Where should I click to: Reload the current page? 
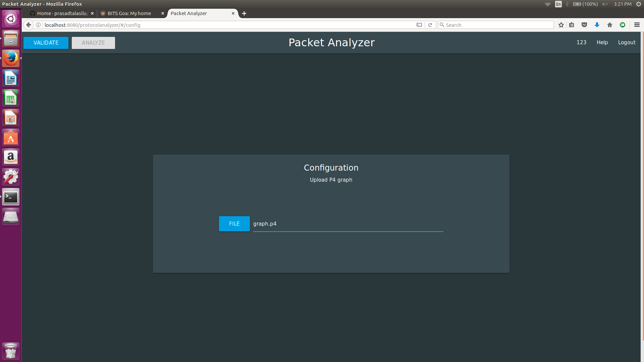tap(430, 25)
